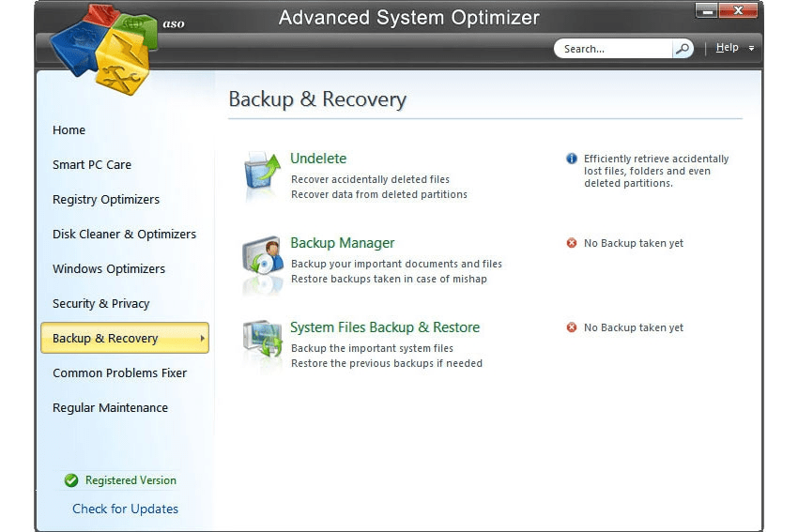The height and width of the screenshot is (532, 798).
Task: Open Smart PC Care
Action: [92, 165]
